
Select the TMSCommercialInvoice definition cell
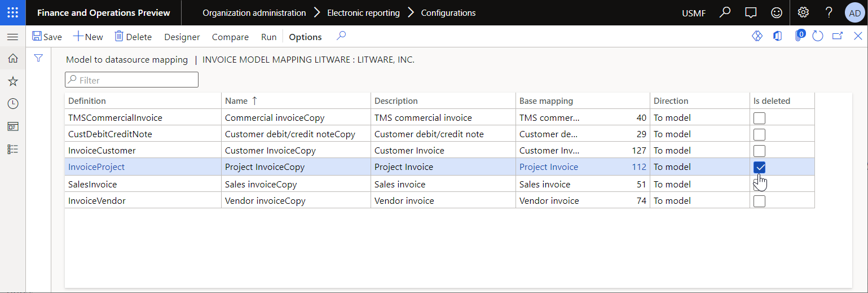143,117
